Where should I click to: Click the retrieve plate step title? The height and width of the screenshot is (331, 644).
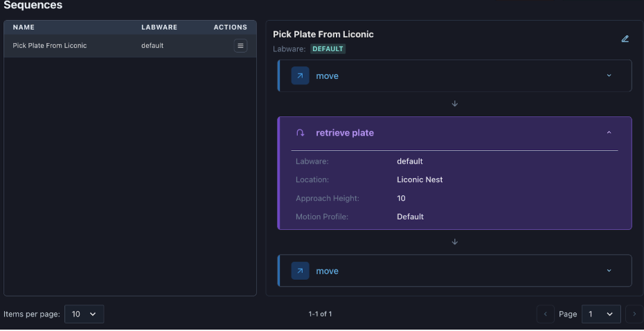coord(344,133)
